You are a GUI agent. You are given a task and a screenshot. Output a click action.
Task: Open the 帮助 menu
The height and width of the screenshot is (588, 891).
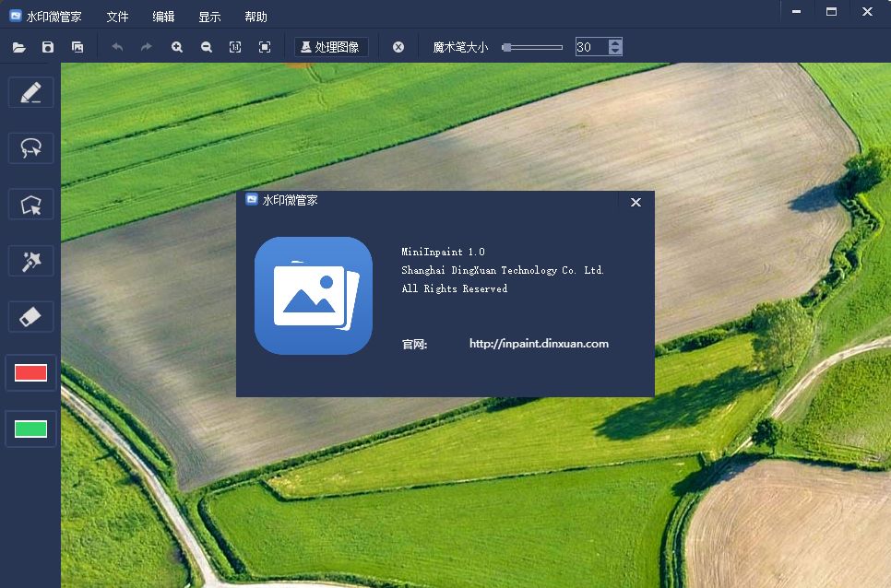[x=255, y=17]
